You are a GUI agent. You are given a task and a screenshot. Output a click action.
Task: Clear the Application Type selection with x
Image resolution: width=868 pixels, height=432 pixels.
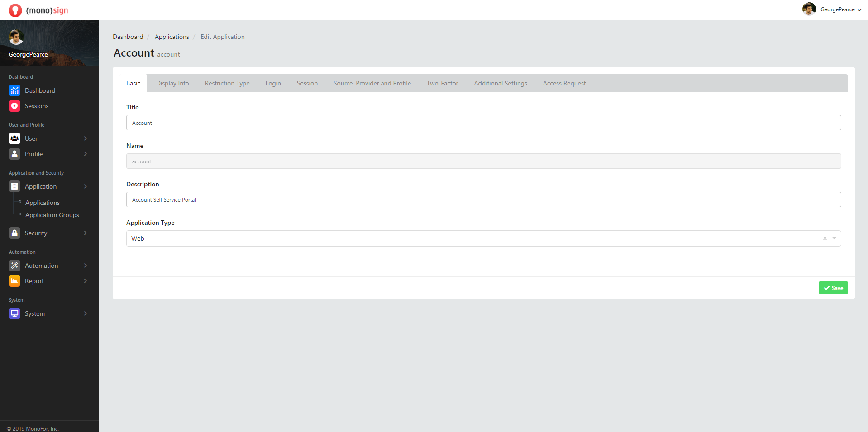pyautogui.click(x=825, y=238)
